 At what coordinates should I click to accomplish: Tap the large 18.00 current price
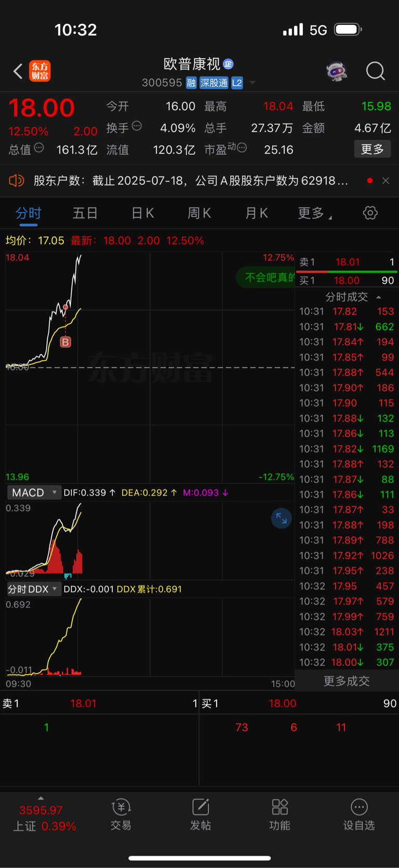42,108
